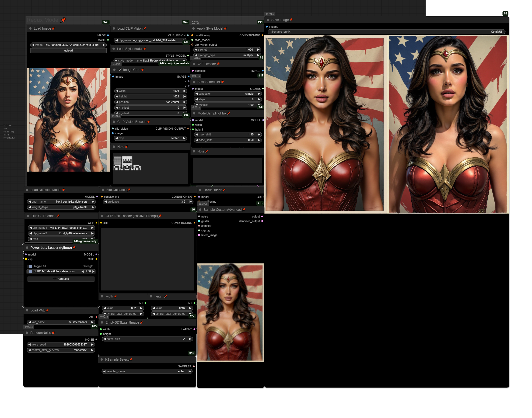The width and height of the screenshot is (532, 418).
Task: Click the upload button in Load Image
Action: pos(68,51)
